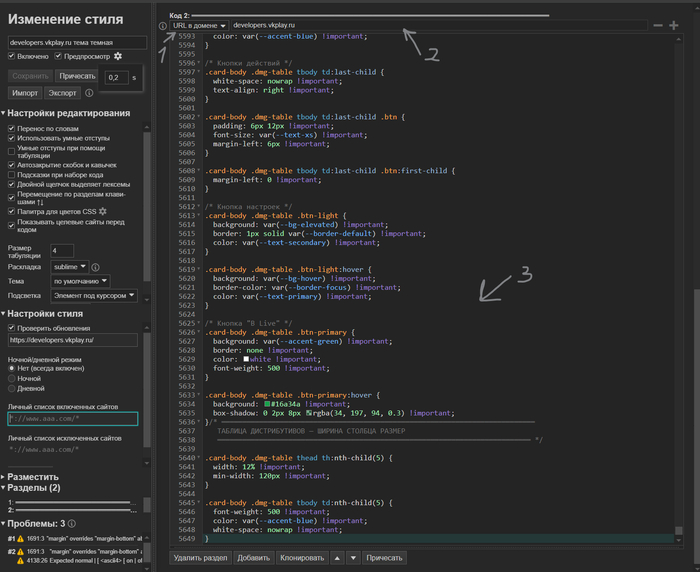Click the Импорт button

coord(24,93)
